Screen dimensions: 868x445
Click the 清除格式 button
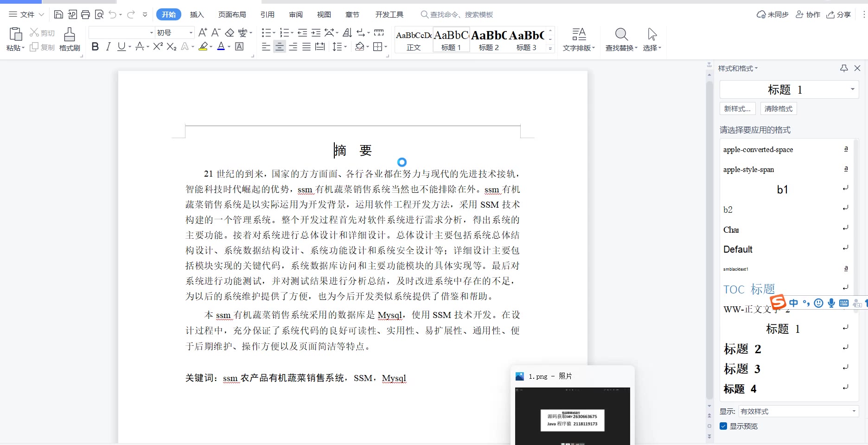click(x=779, y=108)
